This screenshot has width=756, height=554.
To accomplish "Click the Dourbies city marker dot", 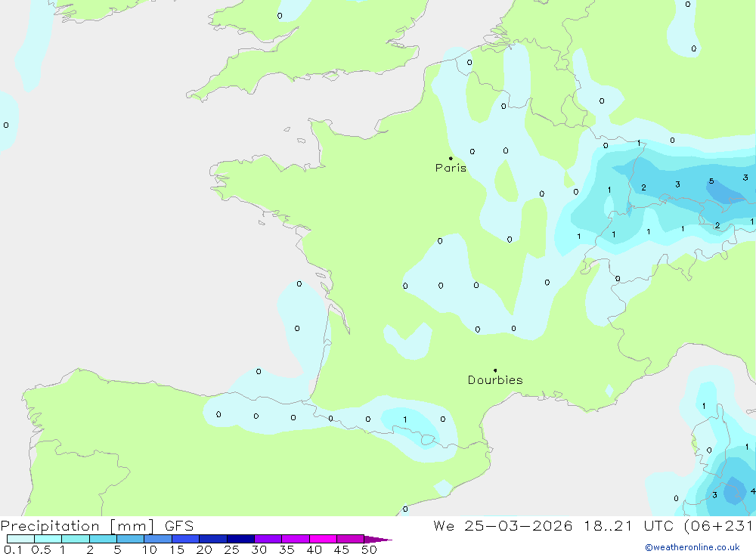I will click(x=495, y=370).
